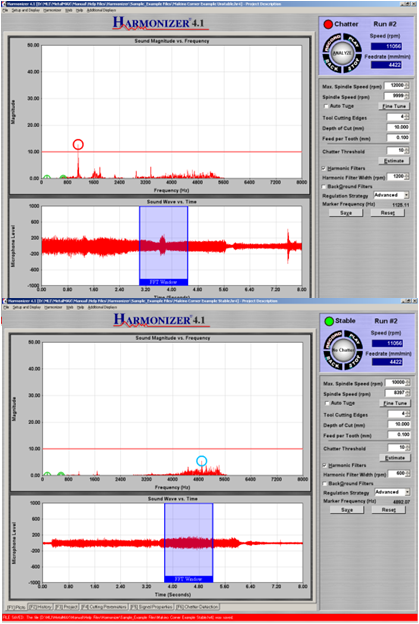Open Additional Displays menu in Stable window
Viewport: 419px width, 624px height.
tap(102, 307)
